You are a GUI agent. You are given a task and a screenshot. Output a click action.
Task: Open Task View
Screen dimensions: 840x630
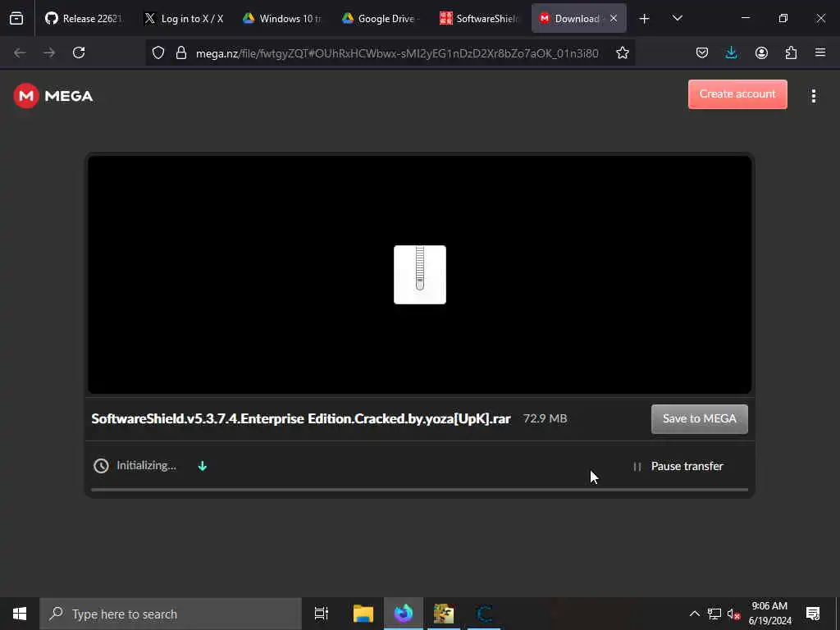pyautogui.click(x=322, y=614)
